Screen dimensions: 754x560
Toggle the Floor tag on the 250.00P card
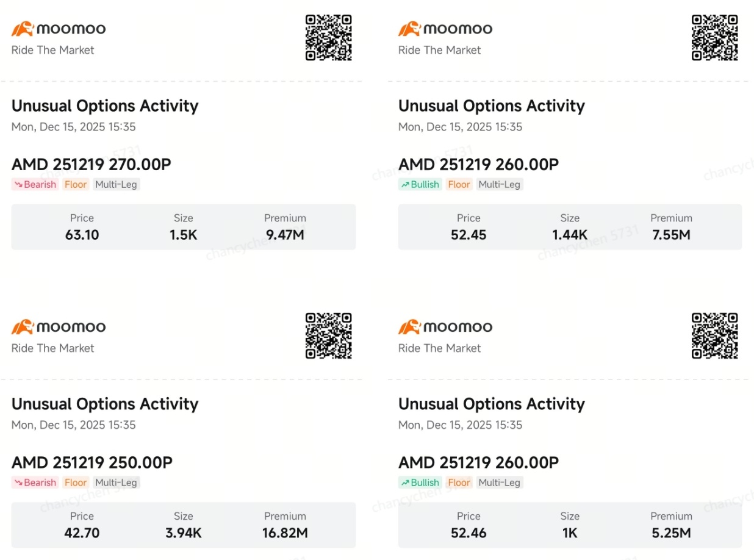point(76,482)
